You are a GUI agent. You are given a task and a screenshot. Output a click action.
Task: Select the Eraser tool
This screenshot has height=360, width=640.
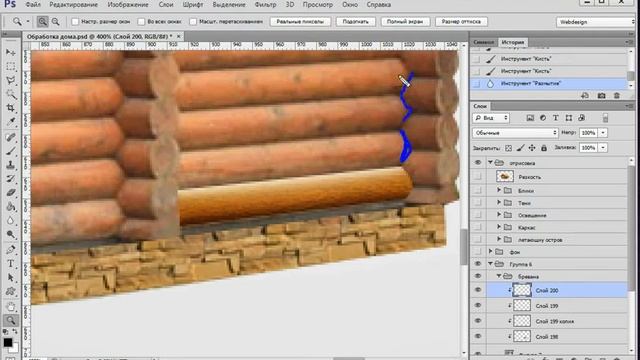[x=11, y=193]
